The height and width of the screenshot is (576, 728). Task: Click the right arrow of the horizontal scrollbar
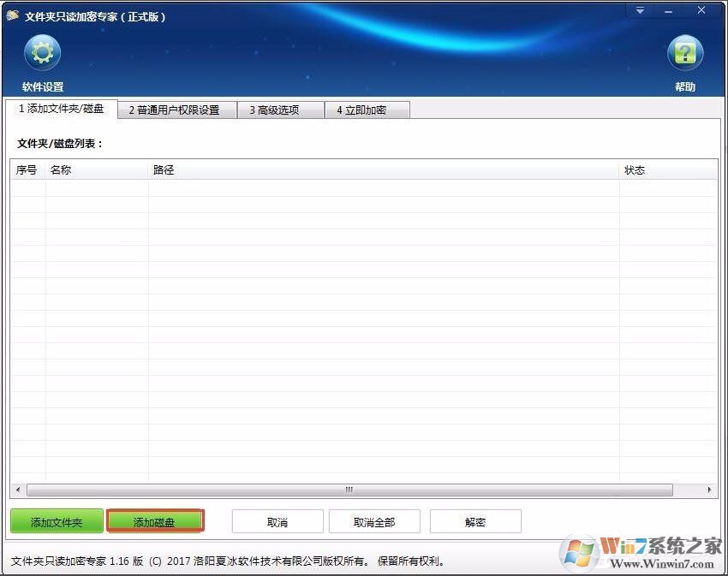click(x=711, y=489)
